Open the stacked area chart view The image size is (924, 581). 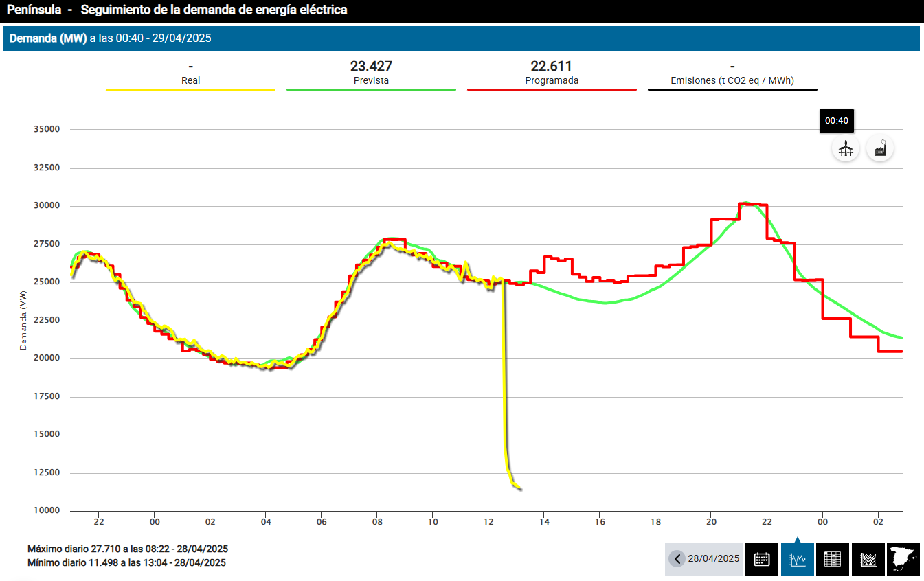click(868, 559)
